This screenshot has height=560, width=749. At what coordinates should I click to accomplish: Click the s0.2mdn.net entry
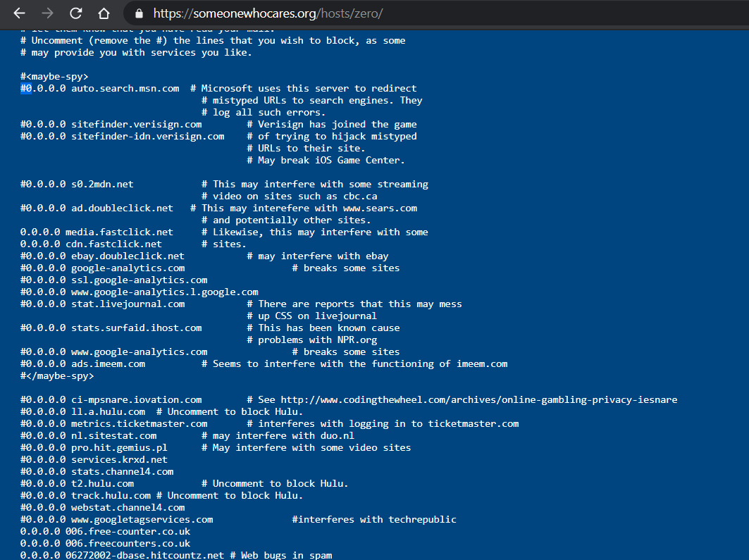pyautogui.click(x=102, y=185)
